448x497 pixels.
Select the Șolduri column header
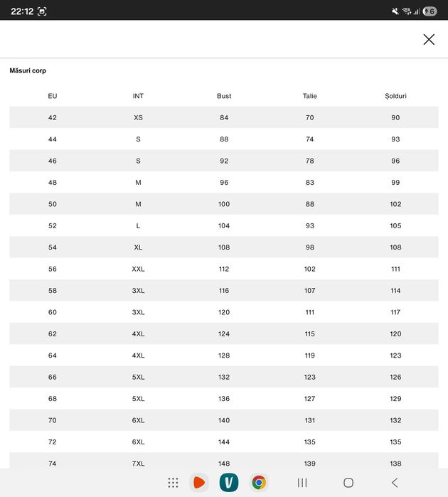(x=395, y=96)
